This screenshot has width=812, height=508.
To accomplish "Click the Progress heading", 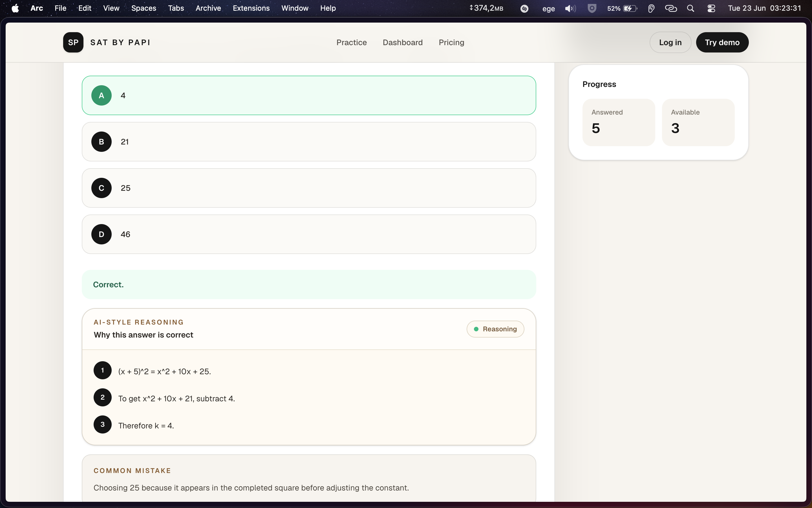I will [x=599, y=84].
